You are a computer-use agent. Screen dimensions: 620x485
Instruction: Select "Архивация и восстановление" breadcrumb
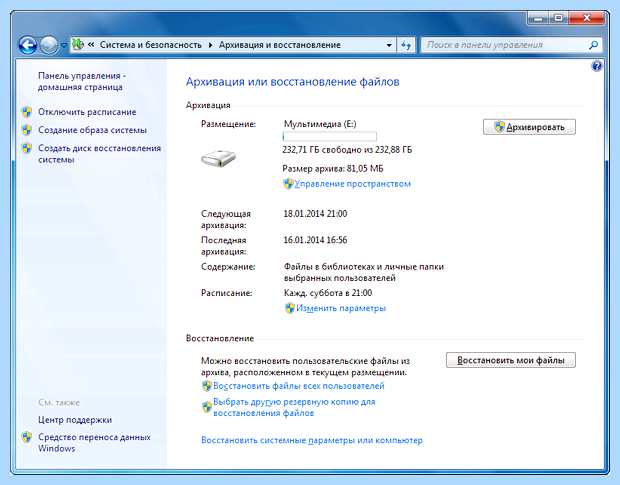[x=280, y=45]
